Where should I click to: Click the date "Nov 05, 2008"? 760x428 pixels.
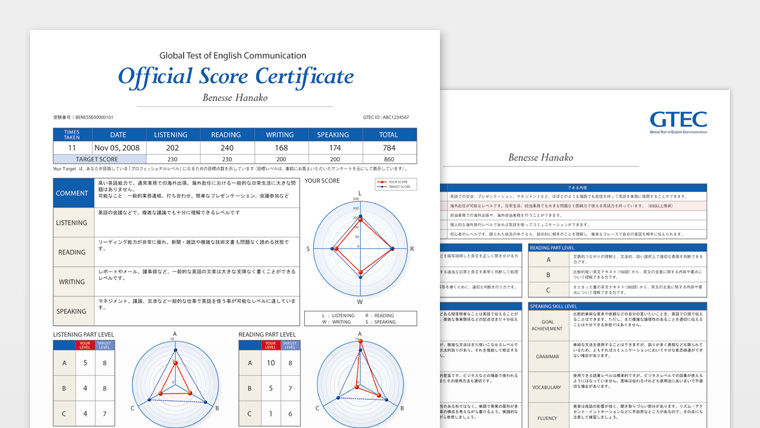click(117, 148)
